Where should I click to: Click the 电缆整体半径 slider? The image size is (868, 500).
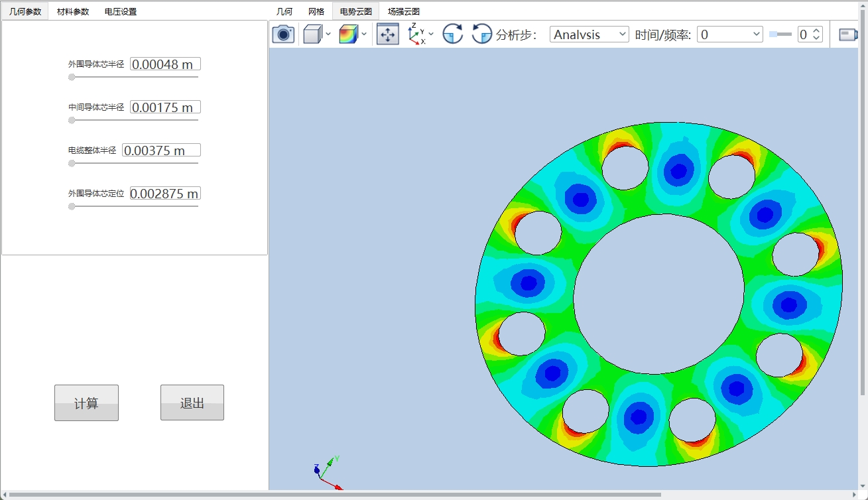point(133,163)
